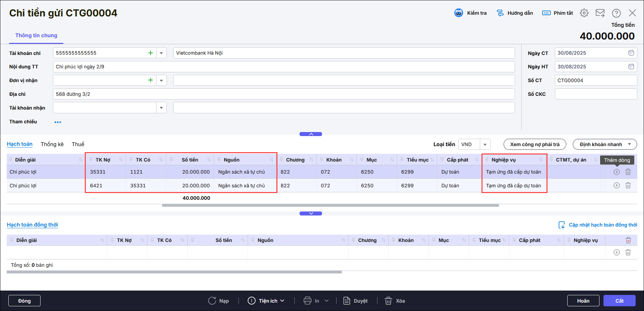Switch to the Thuế tab
The height and width of the screenshot is (311, 644).
click(x=78, y=144)
